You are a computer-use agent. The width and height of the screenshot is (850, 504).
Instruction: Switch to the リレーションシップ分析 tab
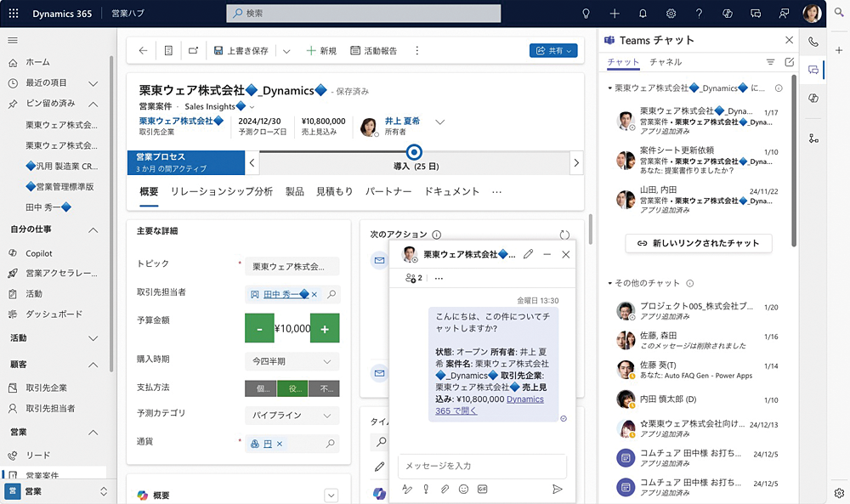click(221, 192)
